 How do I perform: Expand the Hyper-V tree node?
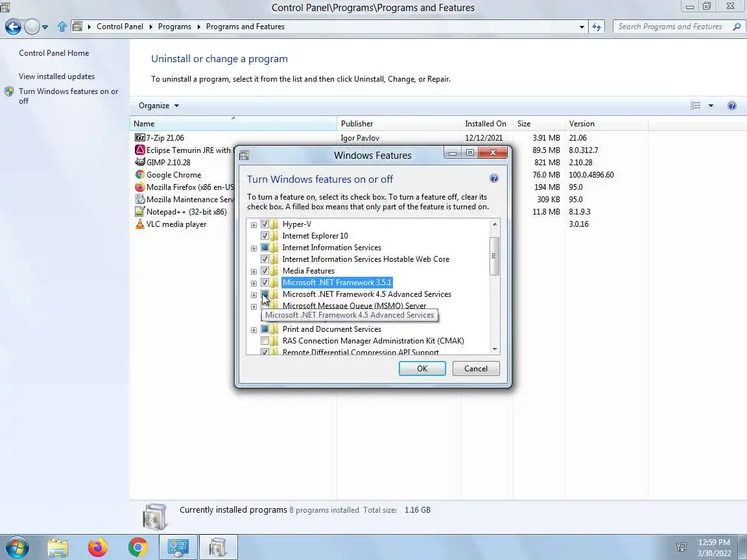click(254, 225)
